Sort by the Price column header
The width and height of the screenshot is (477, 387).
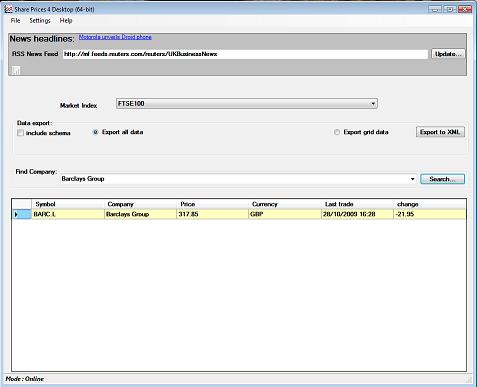pyautogui.click(x=212, y=204)
